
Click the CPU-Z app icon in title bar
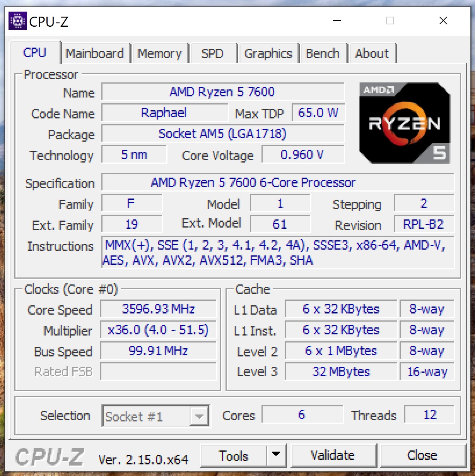click(x=18, y=21)
